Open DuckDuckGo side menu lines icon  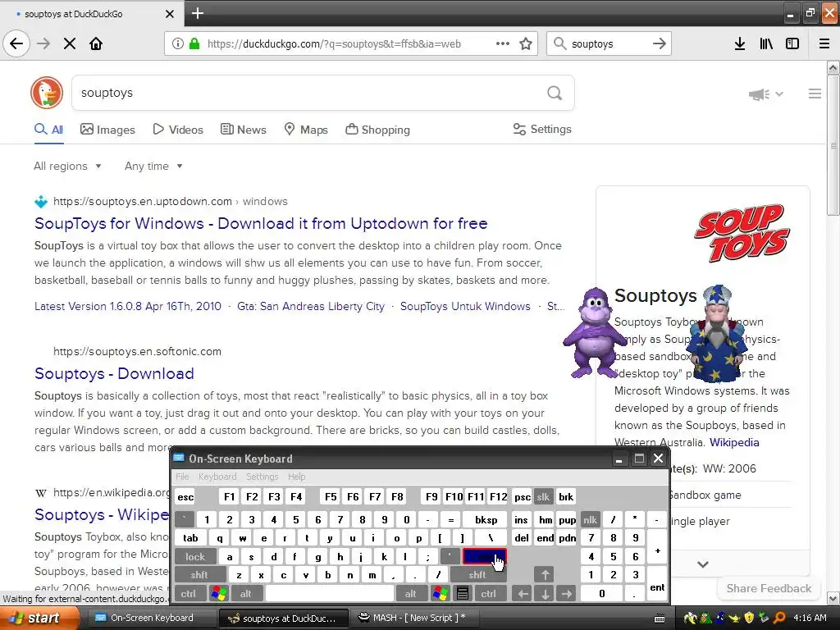815,94
